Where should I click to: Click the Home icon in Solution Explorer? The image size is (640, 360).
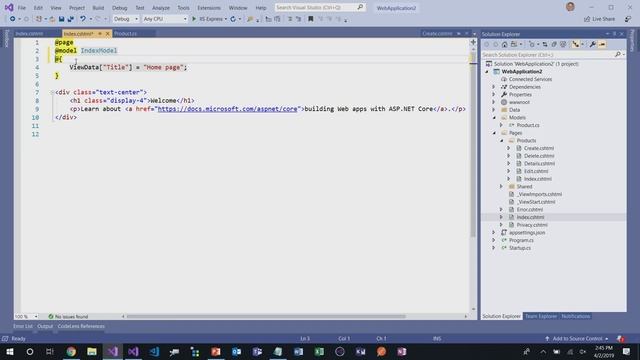[x=504, y=44]
